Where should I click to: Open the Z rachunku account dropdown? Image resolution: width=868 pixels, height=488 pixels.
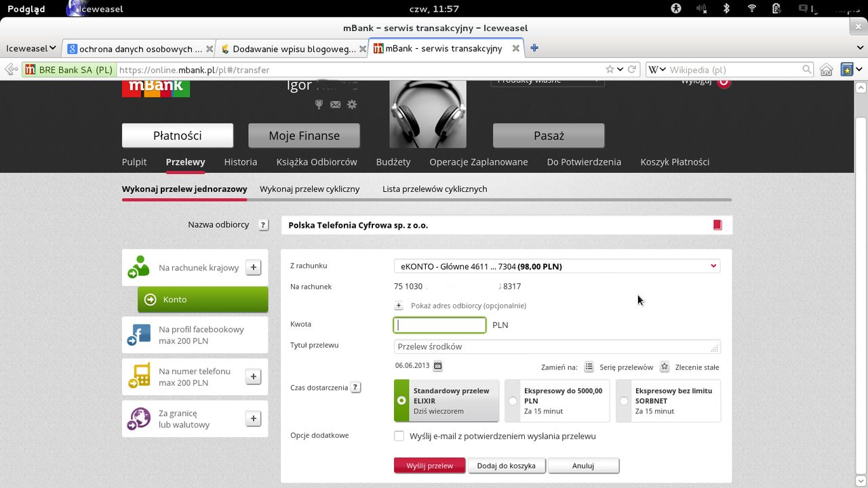click(x=557, y=266)
